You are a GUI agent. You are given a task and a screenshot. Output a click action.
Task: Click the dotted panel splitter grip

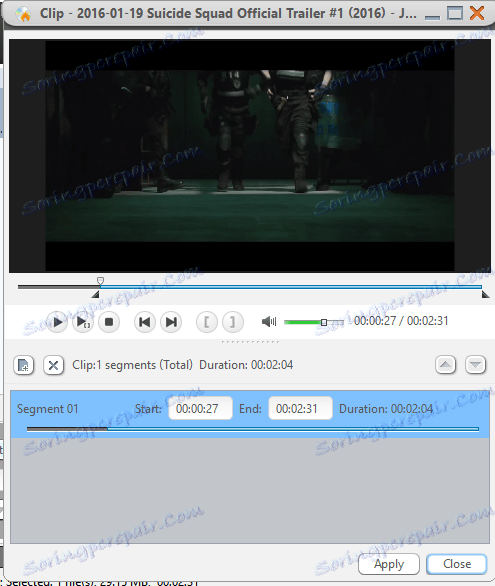[x=250, y=342]
